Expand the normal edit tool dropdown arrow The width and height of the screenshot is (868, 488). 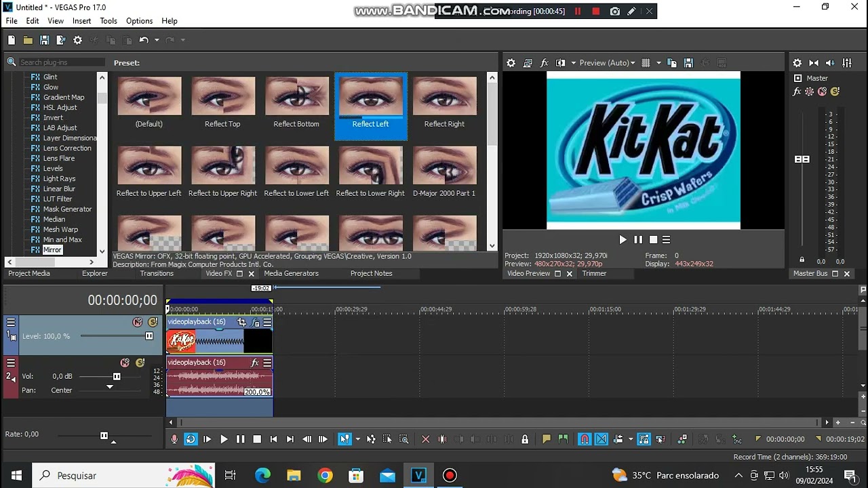pos(357,439)
